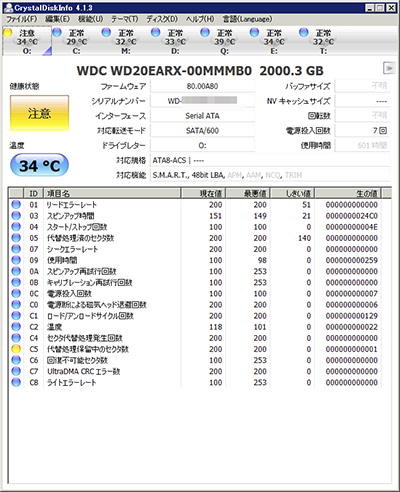Click the status icon of row 0B
This screenshot has width=400, height=492.
(x=16, y=282)
